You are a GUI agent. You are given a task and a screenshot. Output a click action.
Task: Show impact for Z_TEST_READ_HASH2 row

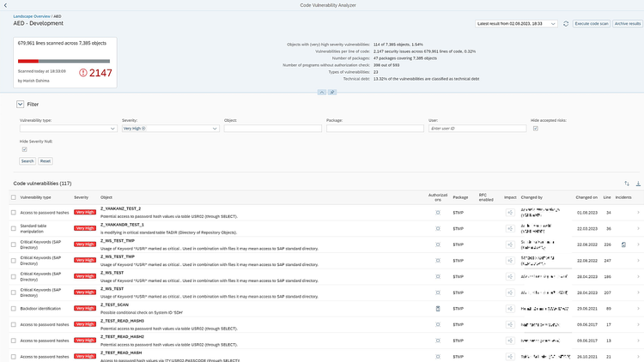coord(510,341)
